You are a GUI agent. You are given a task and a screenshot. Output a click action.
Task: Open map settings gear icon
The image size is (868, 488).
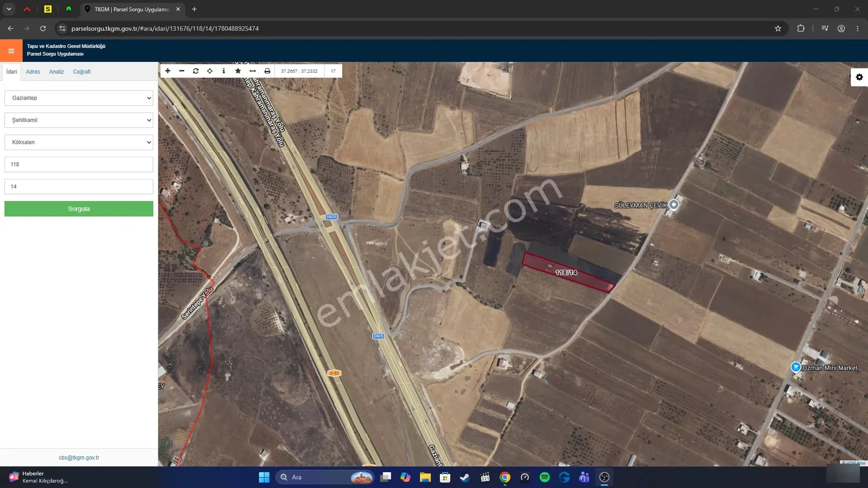859,77
